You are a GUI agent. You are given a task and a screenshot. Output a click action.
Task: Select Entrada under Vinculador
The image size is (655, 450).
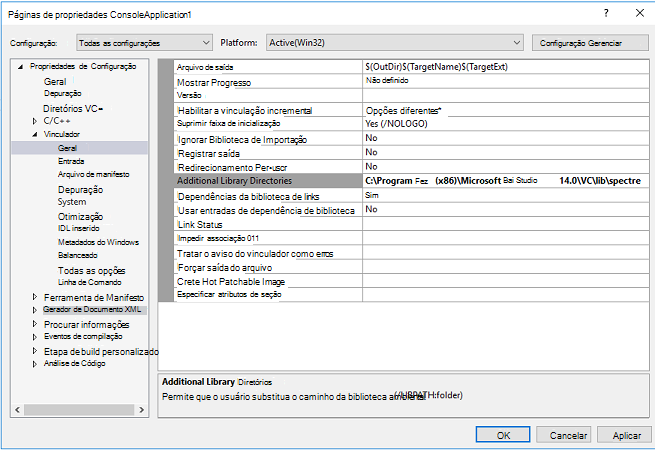(x=71, y=161)
